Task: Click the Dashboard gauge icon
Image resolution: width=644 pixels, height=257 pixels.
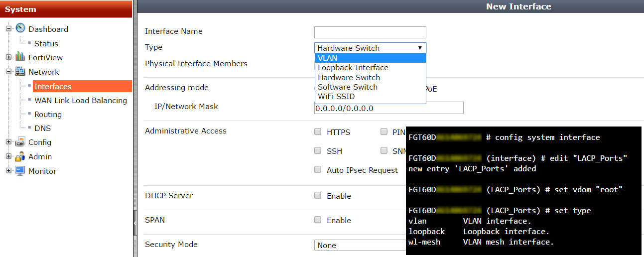Action: [x=20, y=28]
